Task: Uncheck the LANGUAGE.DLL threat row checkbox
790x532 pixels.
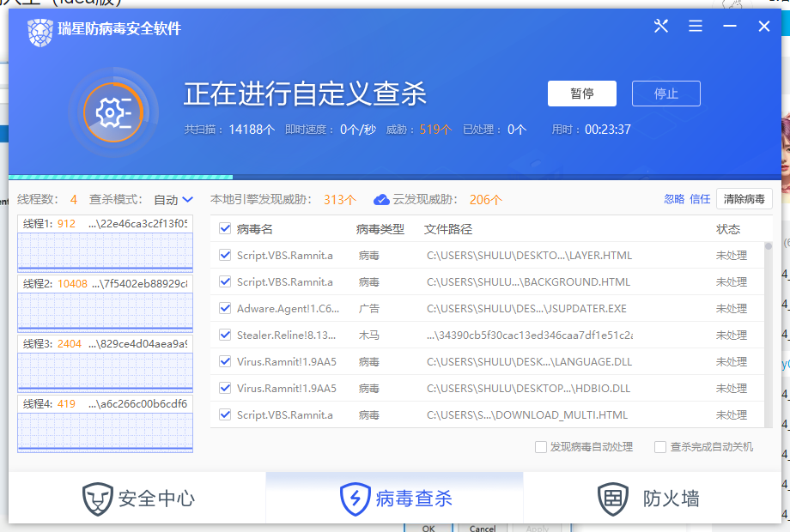Action: (225, 361)
